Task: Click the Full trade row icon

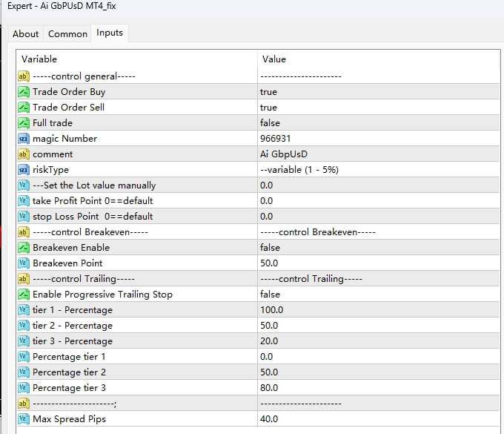Action: coord(23,123)
